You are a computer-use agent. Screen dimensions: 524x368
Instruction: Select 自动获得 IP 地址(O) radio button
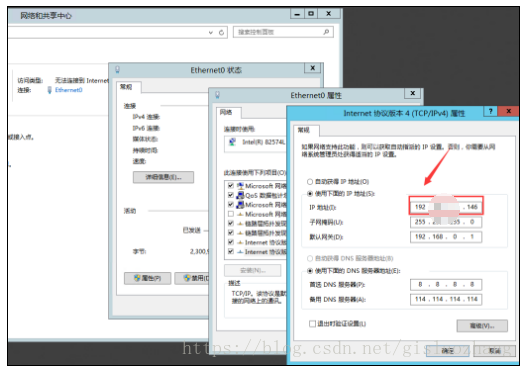309,182
